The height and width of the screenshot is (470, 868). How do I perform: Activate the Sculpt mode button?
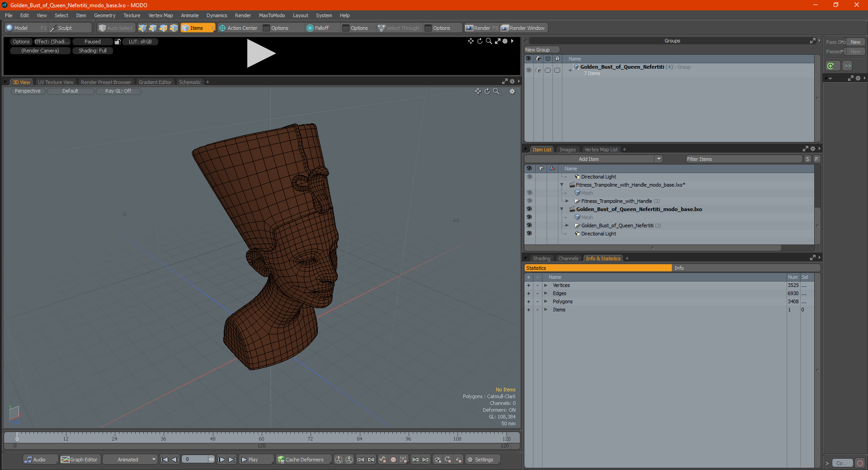[65, 28]
